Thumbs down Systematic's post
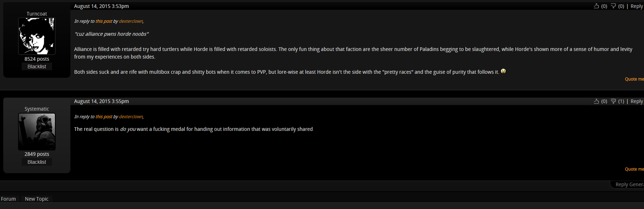The height and width of the screenshot is (209, 644). pos(613,101)
